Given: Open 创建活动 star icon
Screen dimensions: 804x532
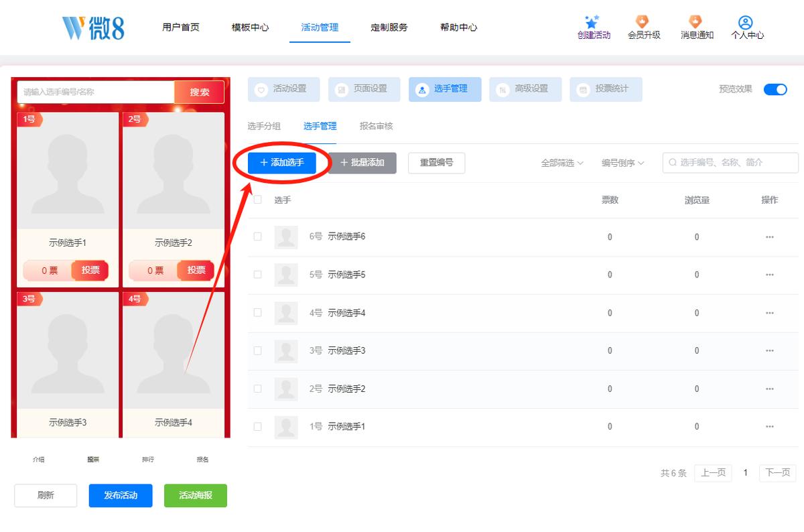Looking at the screenshot, I should 592,22.
